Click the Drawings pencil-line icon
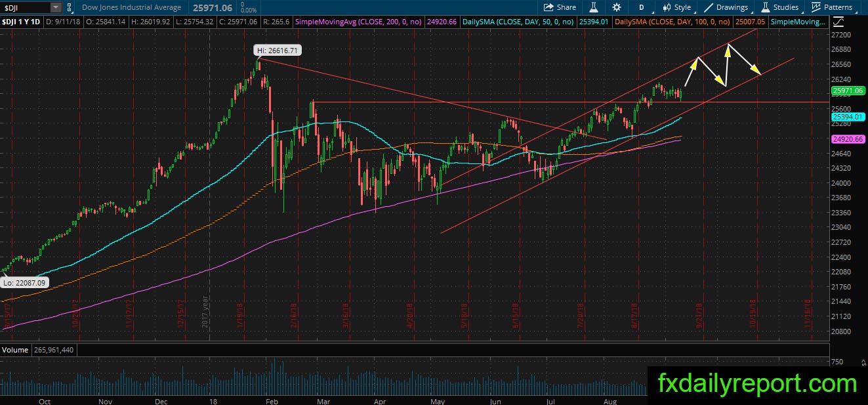Screen dimensions: 868x405 (709, 7)
